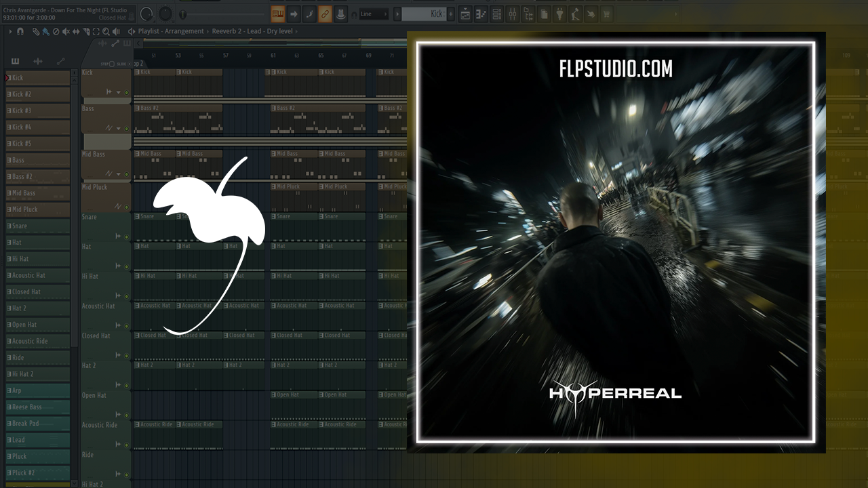Select the Mute tool in playlist toolbar
This screenshot has height=488, width=868.
pyautogui.click(x=66, y=31)
